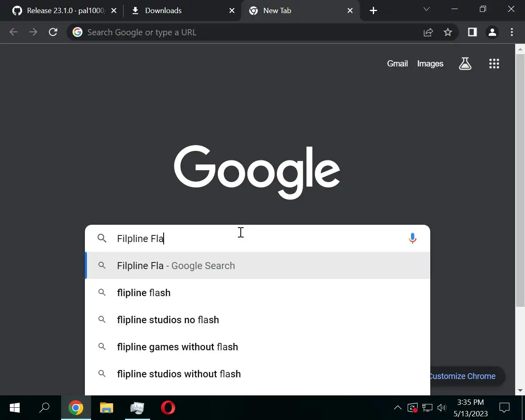This screenshot has height=420, width=525.
Task: Open the monitor app taskbar icon
Action: click(x=137, y=408)
